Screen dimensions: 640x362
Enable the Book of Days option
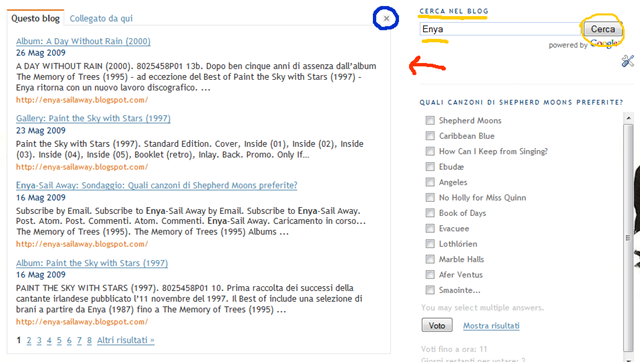pyautogui.click(x=430, y=213)
